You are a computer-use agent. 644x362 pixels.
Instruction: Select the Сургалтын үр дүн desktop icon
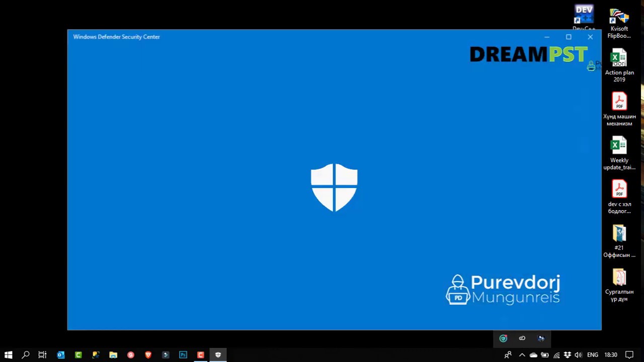coord(619,285)
